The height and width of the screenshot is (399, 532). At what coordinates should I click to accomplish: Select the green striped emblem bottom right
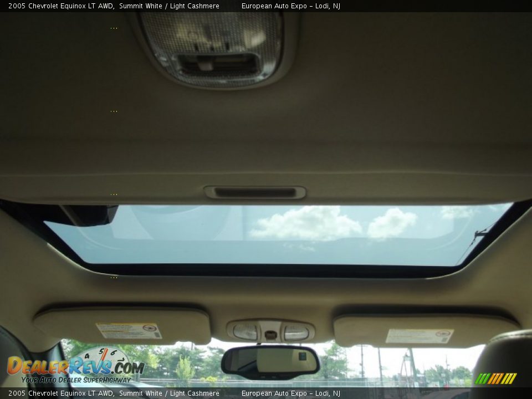click(498, 378)
